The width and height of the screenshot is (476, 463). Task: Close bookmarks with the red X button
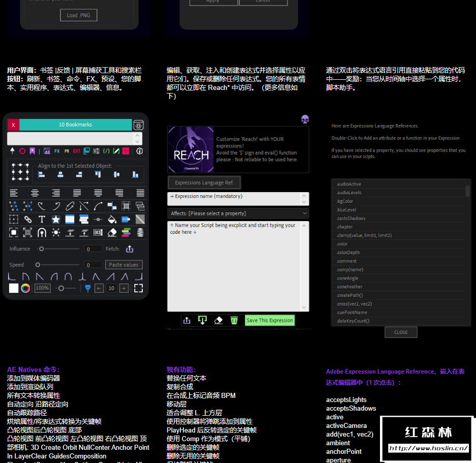[x=13, y=125]
